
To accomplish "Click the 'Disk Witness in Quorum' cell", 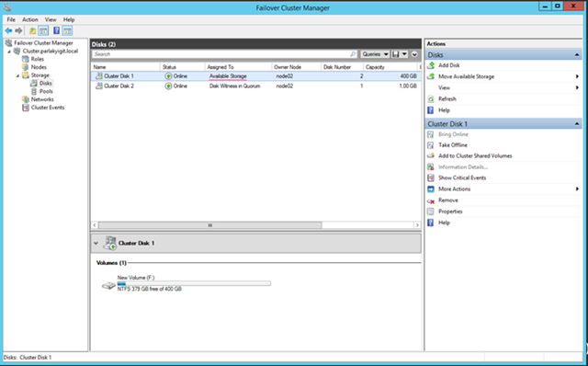I will [235, 86].
